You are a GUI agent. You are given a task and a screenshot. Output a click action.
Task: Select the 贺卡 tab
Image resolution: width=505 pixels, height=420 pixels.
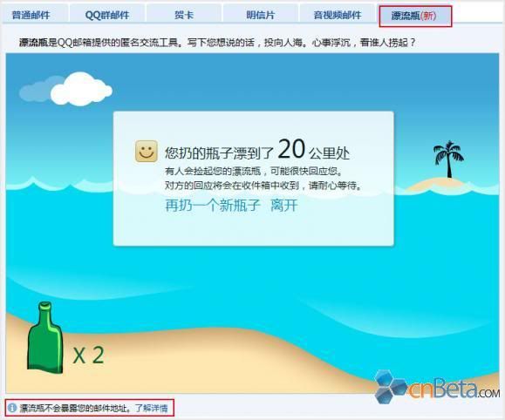point(184,15)
